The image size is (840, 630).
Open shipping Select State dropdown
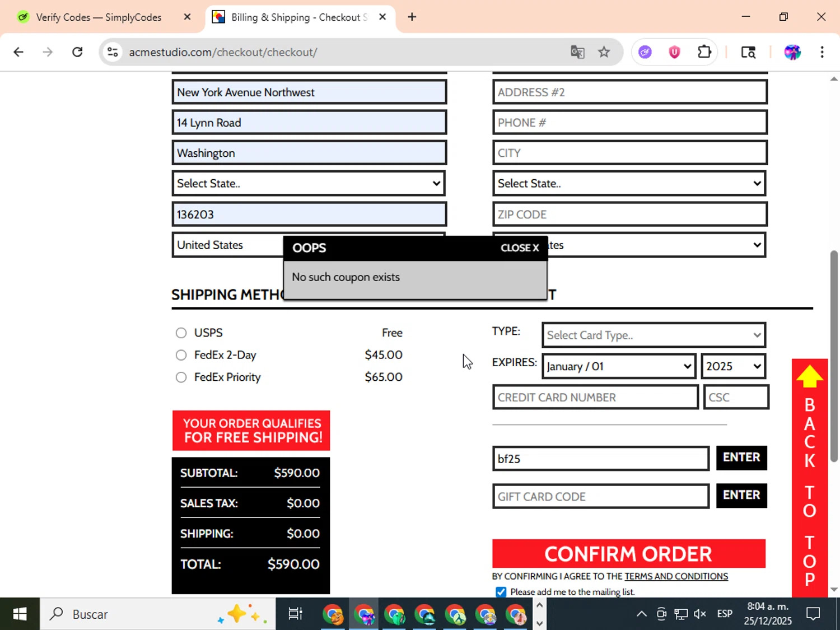pos(629,183)
